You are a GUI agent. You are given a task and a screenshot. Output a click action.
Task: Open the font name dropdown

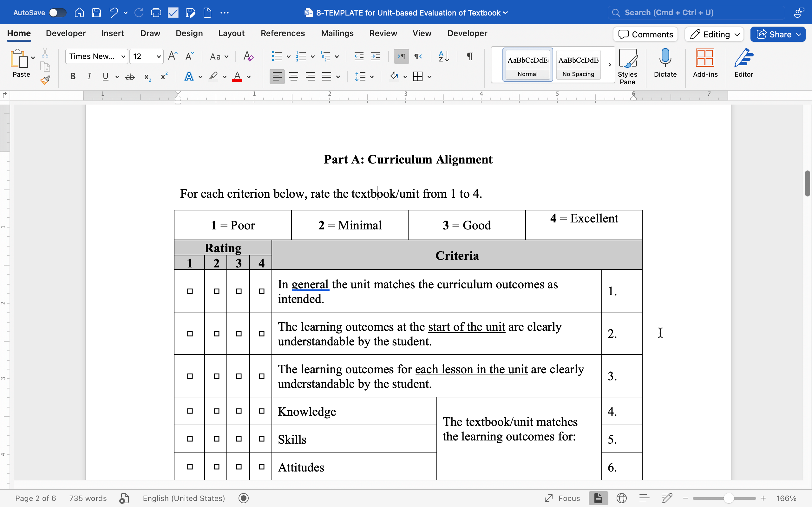(x=123, y=56)
